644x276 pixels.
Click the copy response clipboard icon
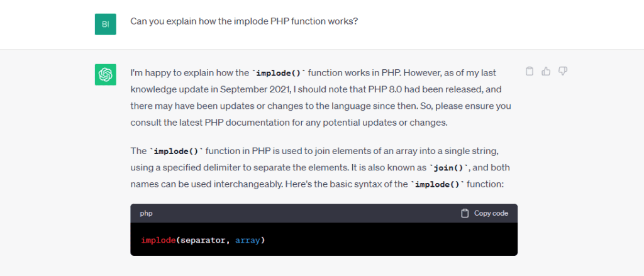pyautogui.click(x=530, y=71)
